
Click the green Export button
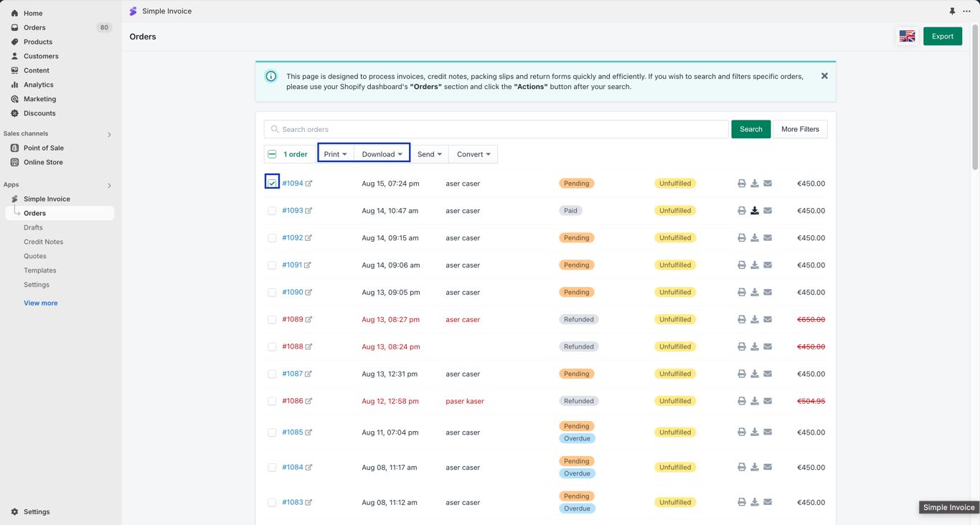pyautogui.click(x=943, y=37)
